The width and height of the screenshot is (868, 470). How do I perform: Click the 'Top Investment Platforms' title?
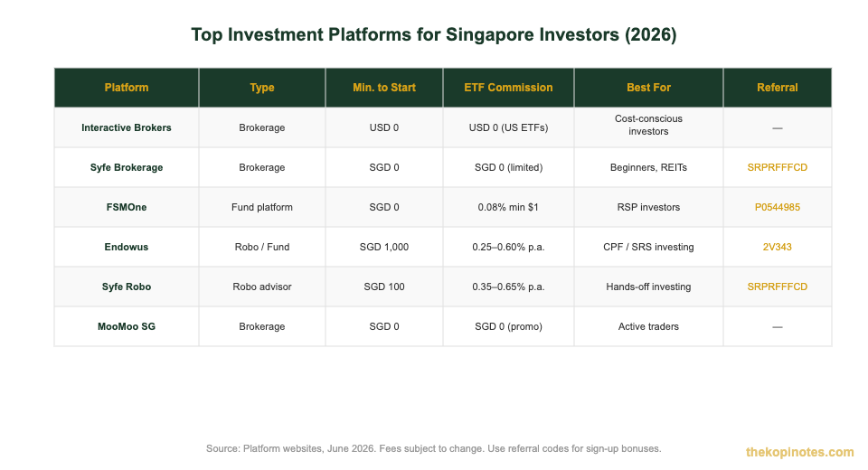tap(434, 34)
